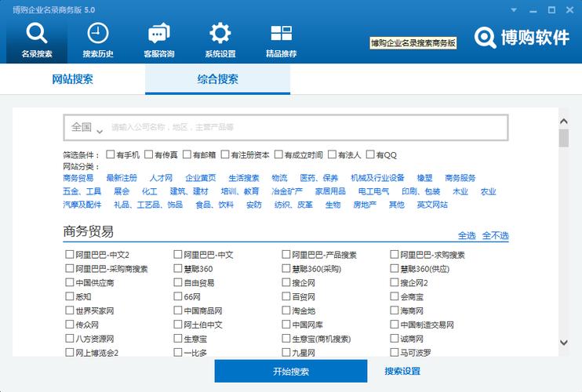This screenshot has width=582, height=392.
Task: Click the 开始搜索 button
Action: pos(291,372)
